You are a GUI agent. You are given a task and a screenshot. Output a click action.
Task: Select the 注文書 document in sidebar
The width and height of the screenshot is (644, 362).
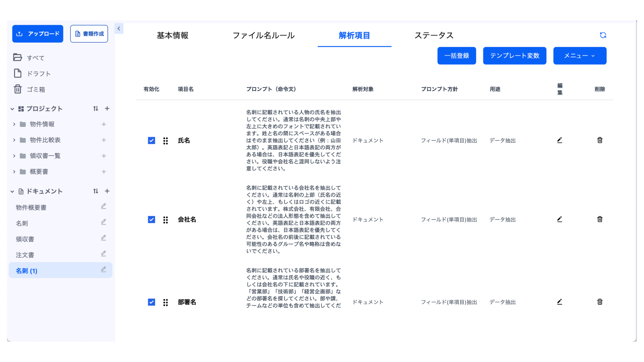tap(25, 255)
